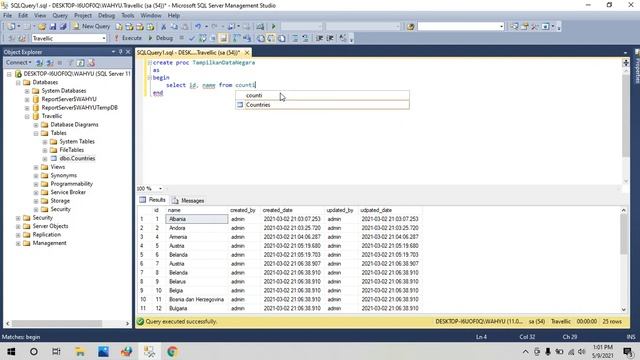Switch to the Results tab
640x360 pixels.
(x=153, y=200)
